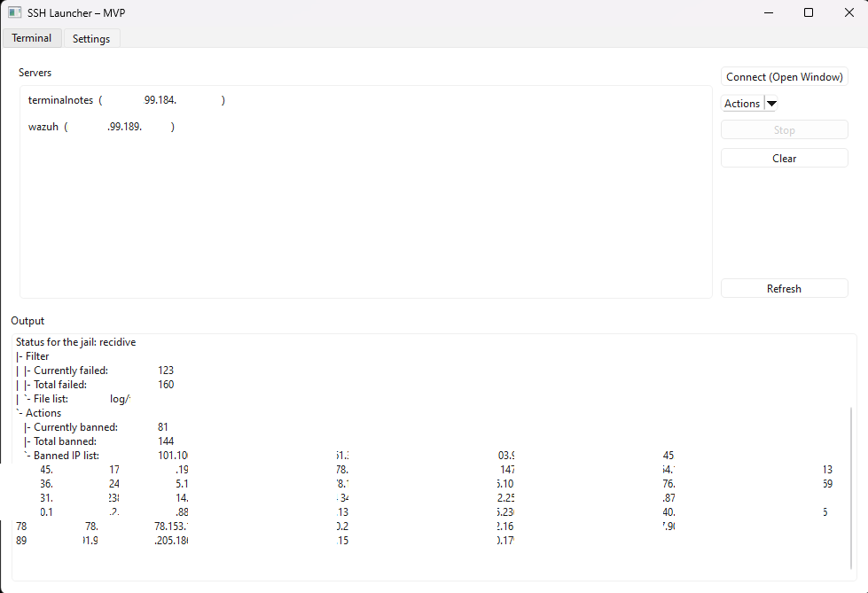Maximize the SSH Launcher window
This screenshot has width=868, height=593.
click(x=808, y=12)
